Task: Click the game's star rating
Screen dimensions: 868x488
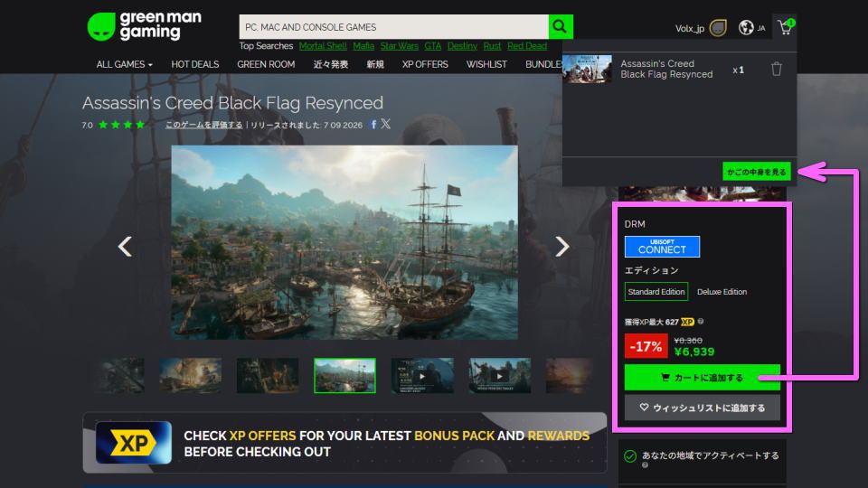Action: click(121, 125)
